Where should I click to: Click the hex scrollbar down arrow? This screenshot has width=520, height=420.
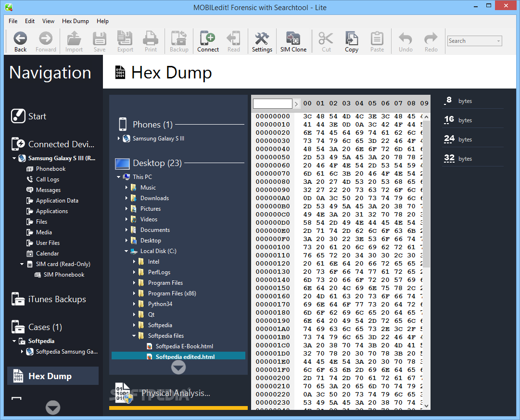point(427,406)
